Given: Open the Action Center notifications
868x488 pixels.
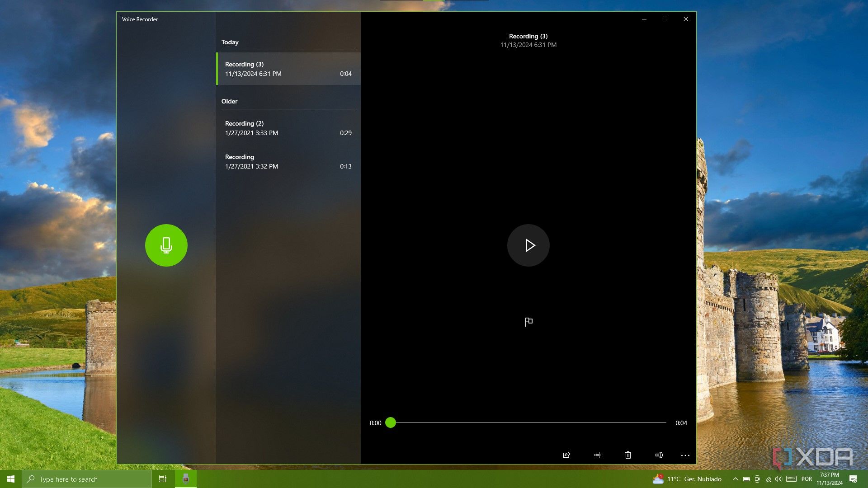Looking at the screenshot, I should click(854, 479).
